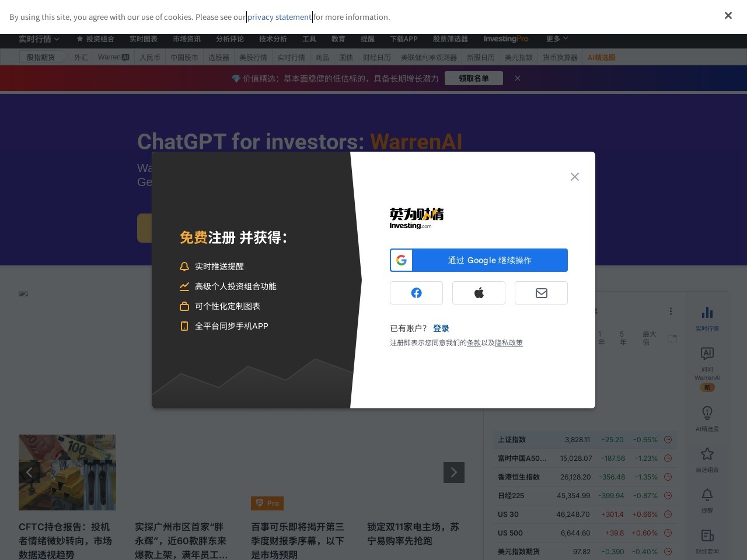Select the 外汇 sub-navigation tab
The width and height of the screenshot is (747, 560).
coord(81,57)
